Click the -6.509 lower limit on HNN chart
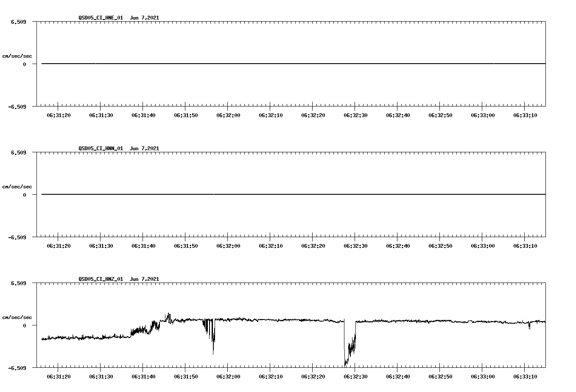Screen dimensions: 576x392 click(17, 237)
